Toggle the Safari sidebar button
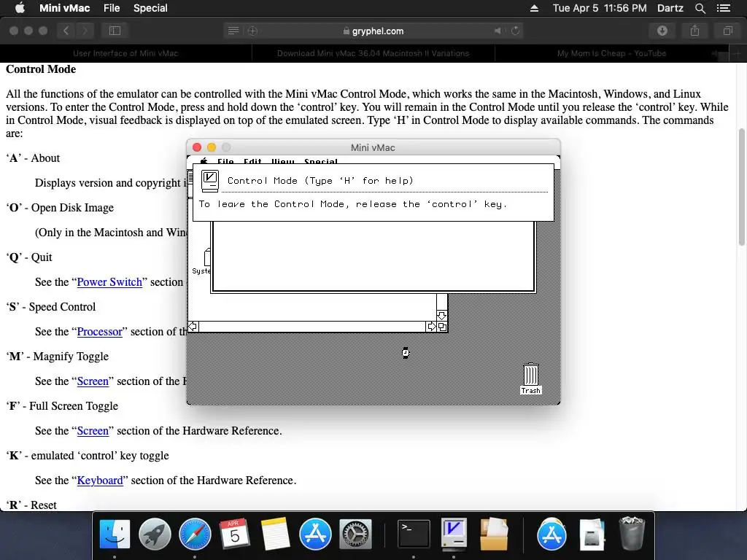This screenshot has height=560, width=747. point(115,31)
